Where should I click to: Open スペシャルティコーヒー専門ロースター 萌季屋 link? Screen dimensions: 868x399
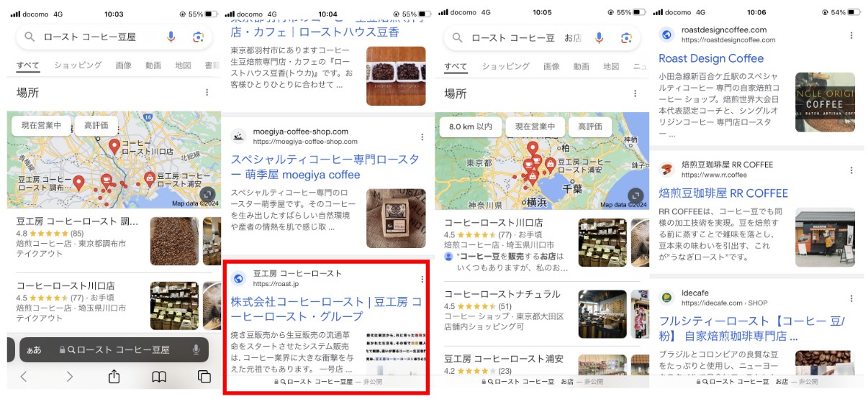[x=325, y=167]
